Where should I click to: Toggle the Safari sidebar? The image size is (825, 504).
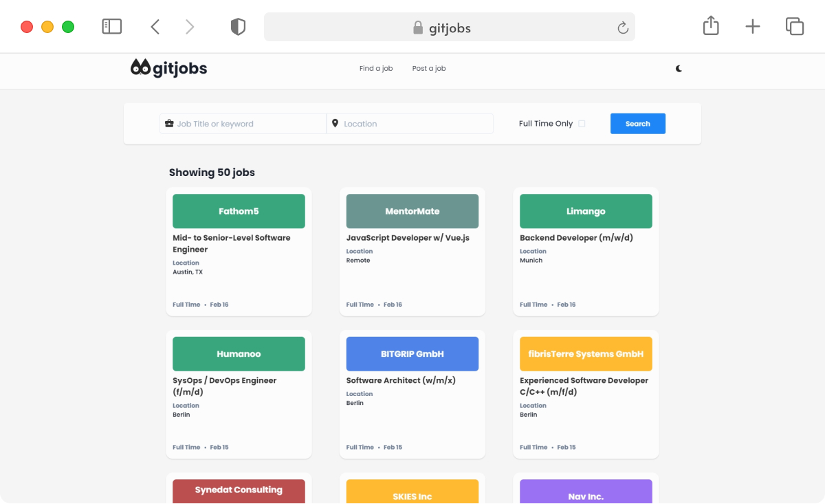[x=111, y=25]
